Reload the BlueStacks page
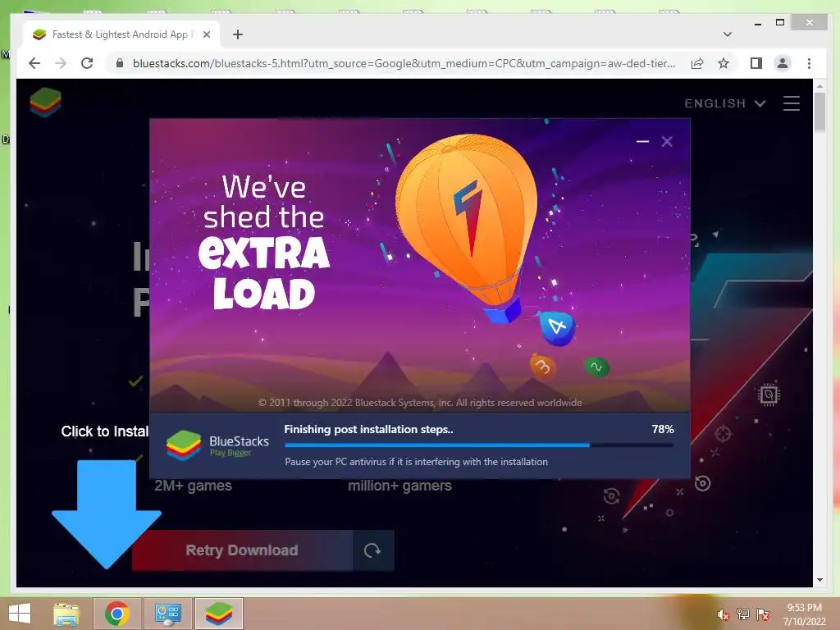Viewport: 840px width, 630px height. (87, 63)
